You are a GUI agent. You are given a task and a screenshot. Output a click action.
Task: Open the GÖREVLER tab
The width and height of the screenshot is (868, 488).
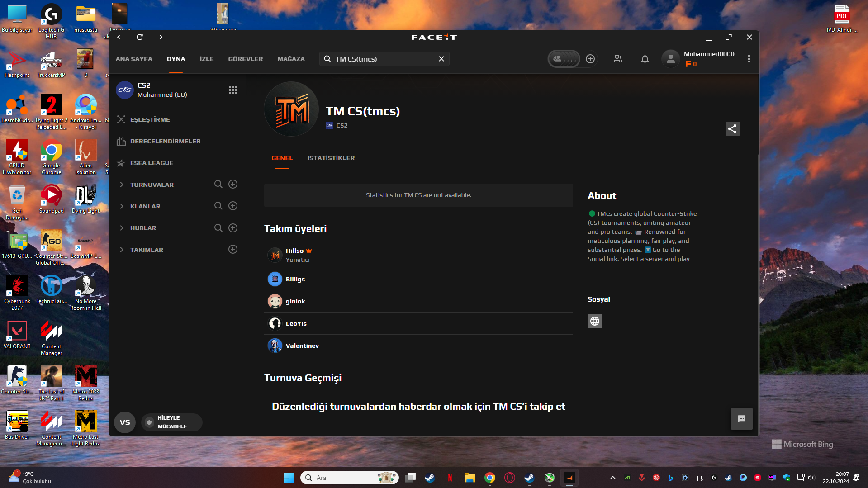[x=246, y=59]
